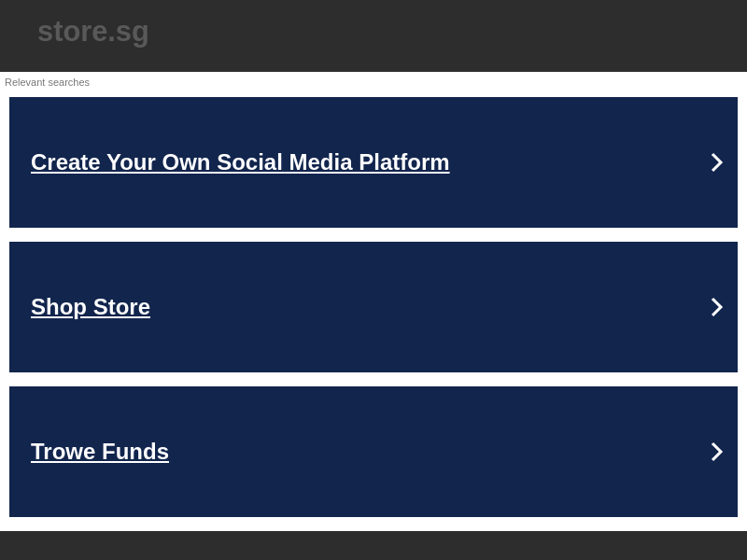
Task: Click the chevron arrow in the Trowe Funds row
Action: 716,452
